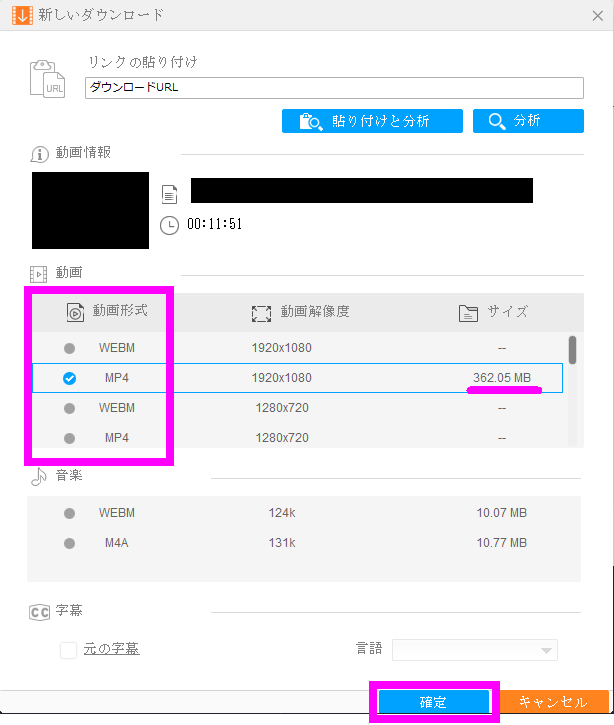This screenshot has width=614, height=725.
Task: Confirm with the 確定 button
Action: (434, 702)
